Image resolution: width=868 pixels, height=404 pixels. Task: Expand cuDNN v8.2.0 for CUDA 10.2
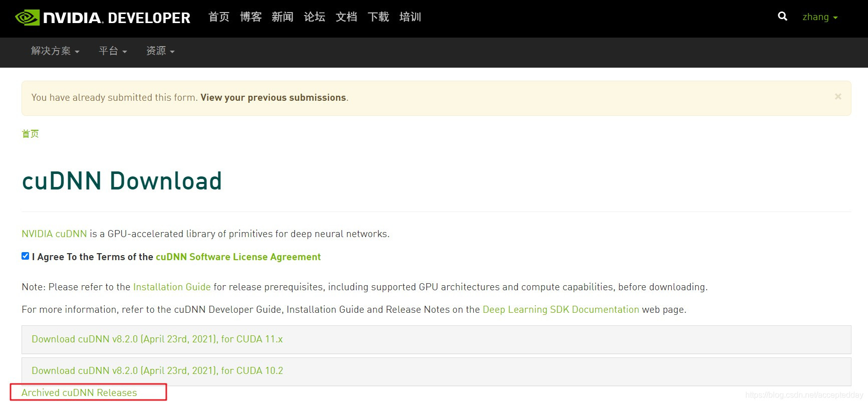(x=436, y=371)
